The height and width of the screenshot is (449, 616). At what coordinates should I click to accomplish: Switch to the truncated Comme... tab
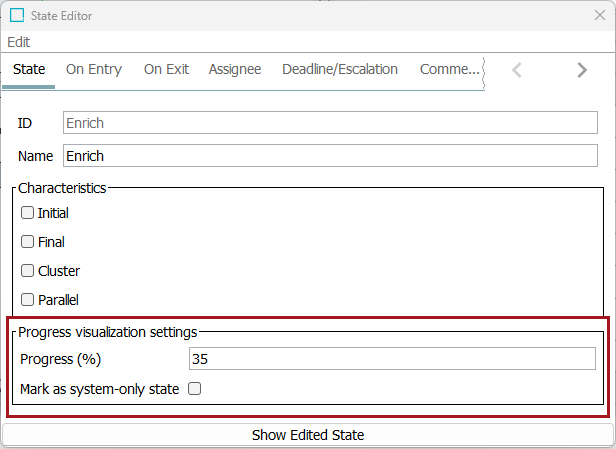[449, 69]
